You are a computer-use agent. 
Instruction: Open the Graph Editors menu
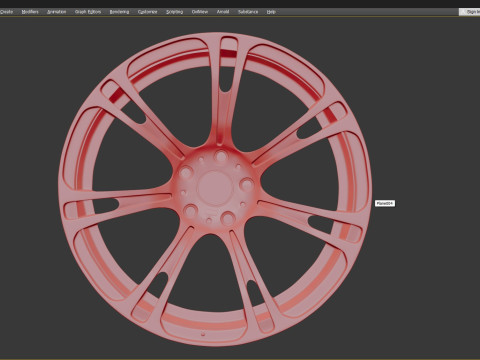pyautogui.click(x=88, y=12)
